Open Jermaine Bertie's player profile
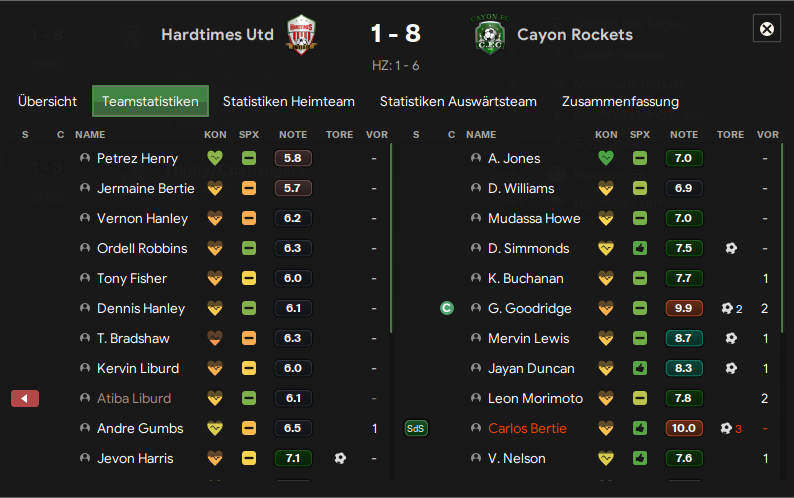Screen dimensions: 794x498 click(x=146, y=188)
